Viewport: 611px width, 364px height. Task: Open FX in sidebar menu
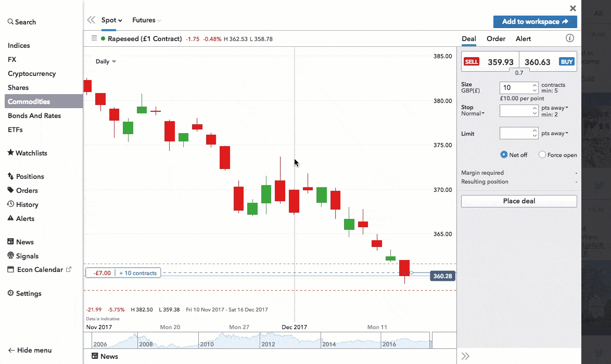tap(12, 60)
